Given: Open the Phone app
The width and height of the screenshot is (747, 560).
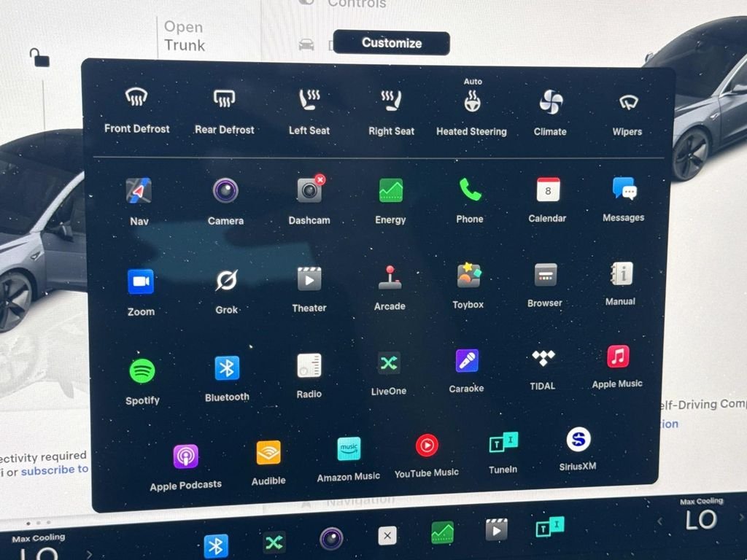Looking at the screenshot, I should pyautogui.click(x=470, y=199).
